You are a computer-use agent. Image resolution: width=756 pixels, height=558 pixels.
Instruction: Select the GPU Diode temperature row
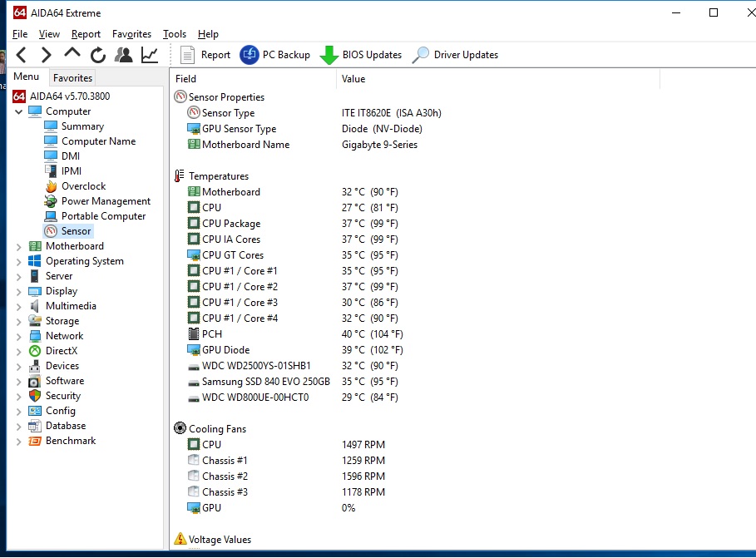[294, 350]
